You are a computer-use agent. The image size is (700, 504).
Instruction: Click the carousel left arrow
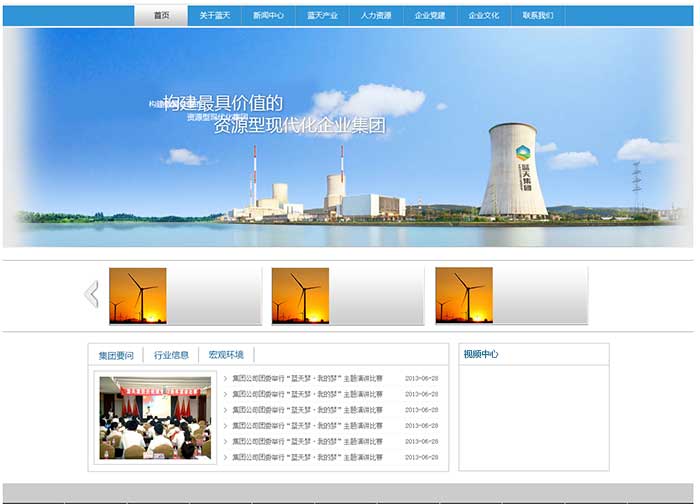(92, 294)
